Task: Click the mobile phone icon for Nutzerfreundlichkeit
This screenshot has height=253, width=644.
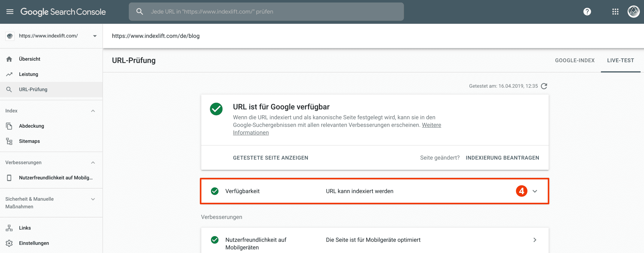Action: (9, 178)
